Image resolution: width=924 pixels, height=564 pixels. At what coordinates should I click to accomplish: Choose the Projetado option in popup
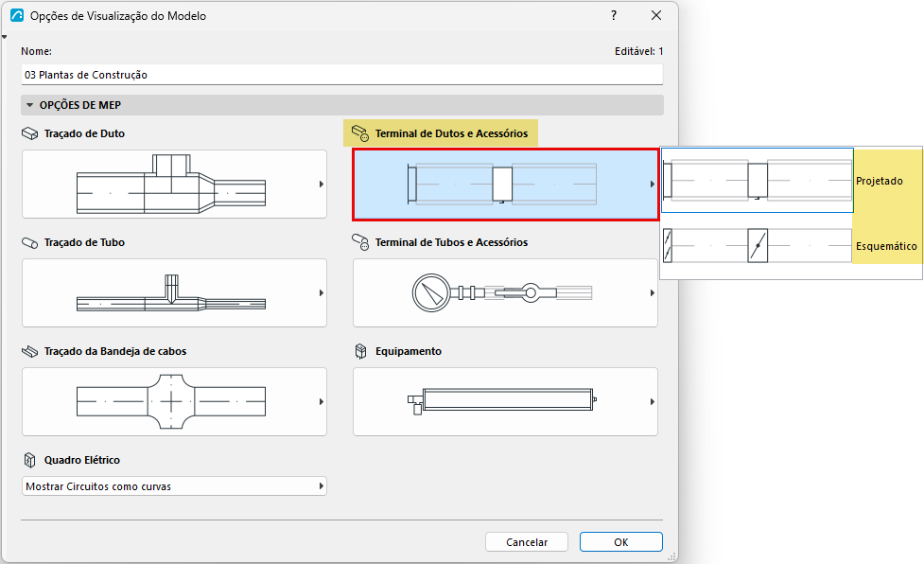[791, 181]
